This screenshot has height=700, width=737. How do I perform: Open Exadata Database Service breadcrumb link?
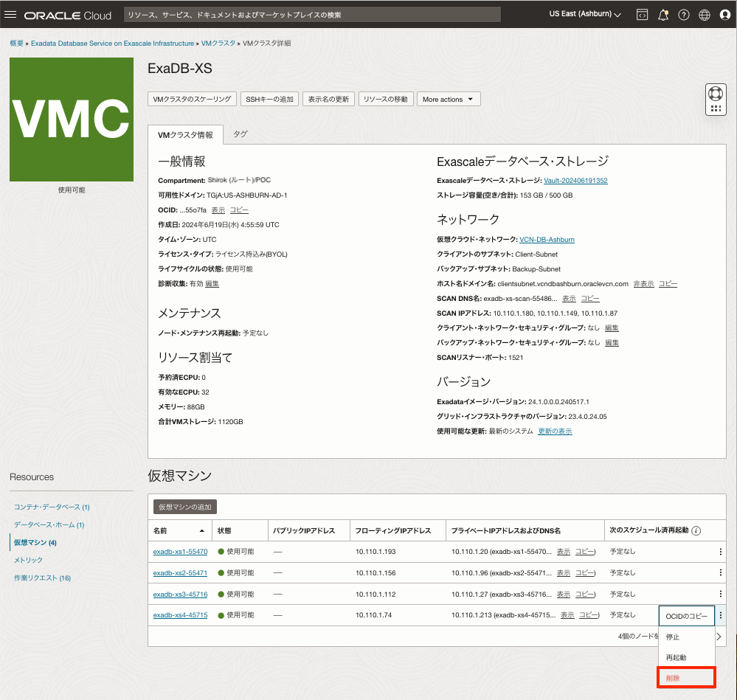(112, 44)
